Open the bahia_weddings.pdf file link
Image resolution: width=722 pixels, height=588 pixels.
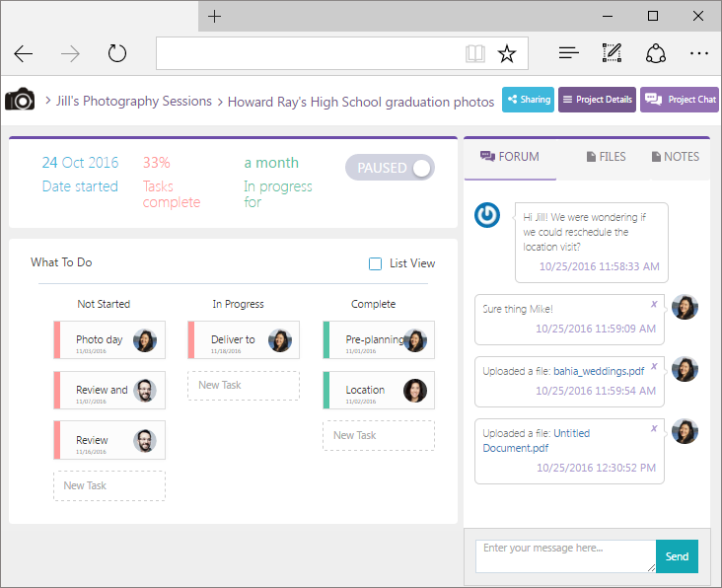[599, 371]
